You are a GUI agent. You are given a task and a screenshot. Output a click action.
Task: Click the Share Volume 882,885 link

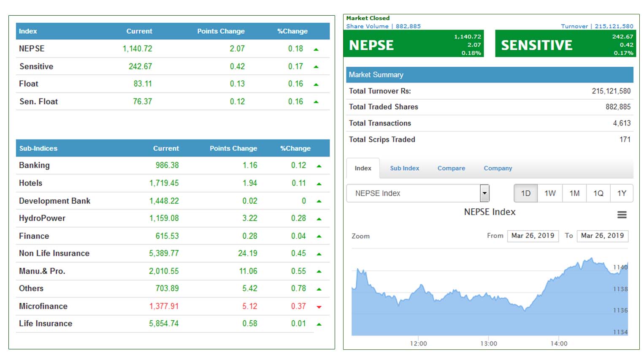coord(383,26)
